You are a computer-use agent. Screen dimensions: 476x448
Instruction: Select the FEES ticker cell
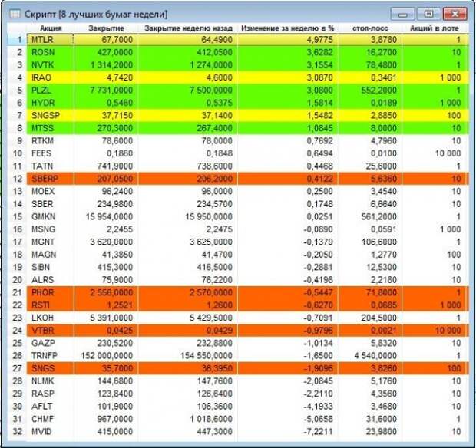tap(51, 153)
